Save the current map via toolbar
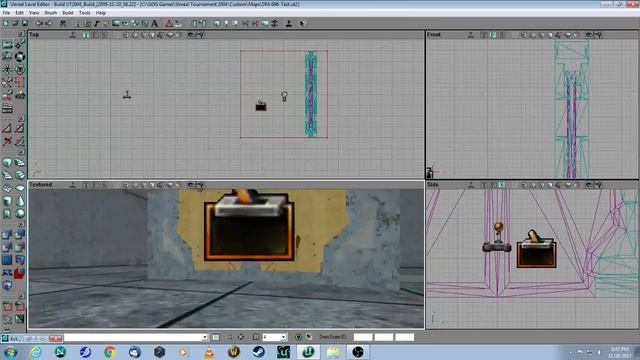The width and height of the screenshot is (640, 360). [x=25, y=24]
